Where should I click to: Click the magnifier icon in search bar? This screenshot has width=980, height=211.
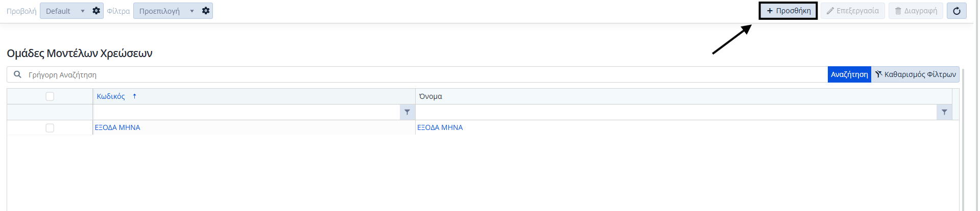17,74
